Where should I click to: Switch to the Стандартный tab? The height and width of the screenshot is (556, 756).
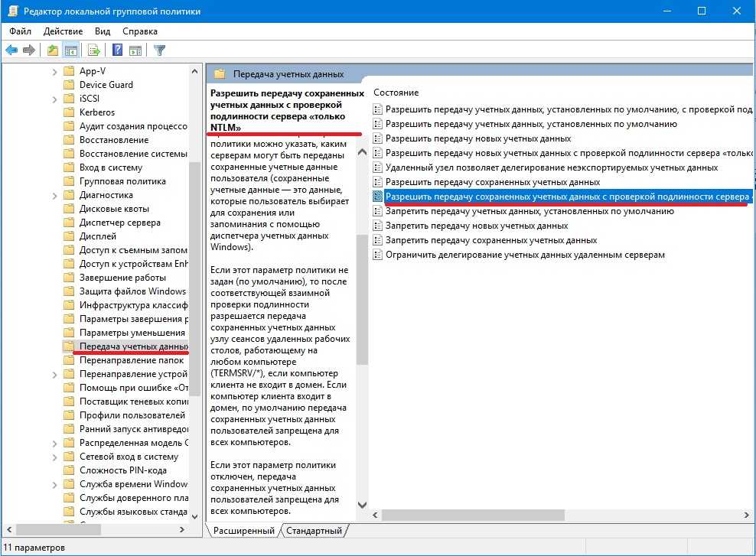point(314,530)
